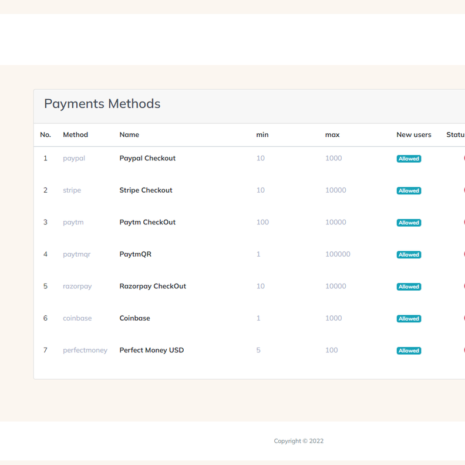465x465 pixels.
Task: Click the Allowed badge for Perfect Money USD
Action: coord(409,351)
